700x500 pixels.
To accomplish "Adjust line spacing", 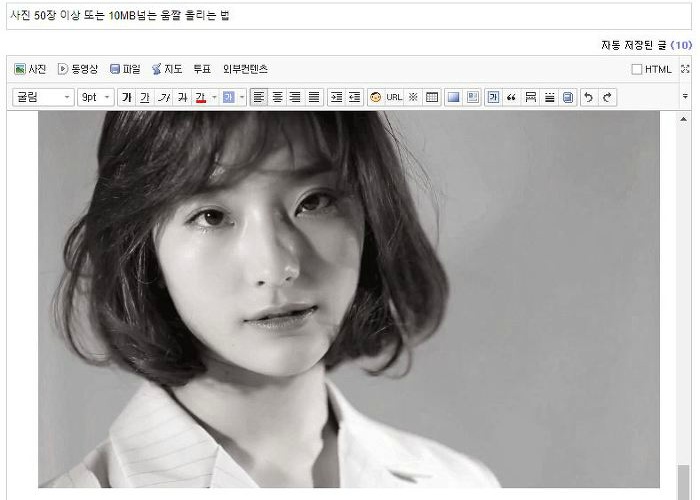I will [549, 97].
